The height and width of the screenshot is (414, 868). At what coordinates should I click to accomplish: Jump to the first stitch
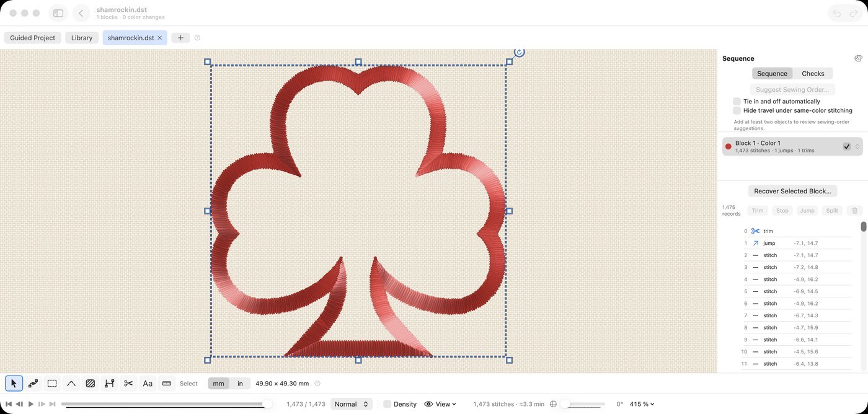pos(9,404)
